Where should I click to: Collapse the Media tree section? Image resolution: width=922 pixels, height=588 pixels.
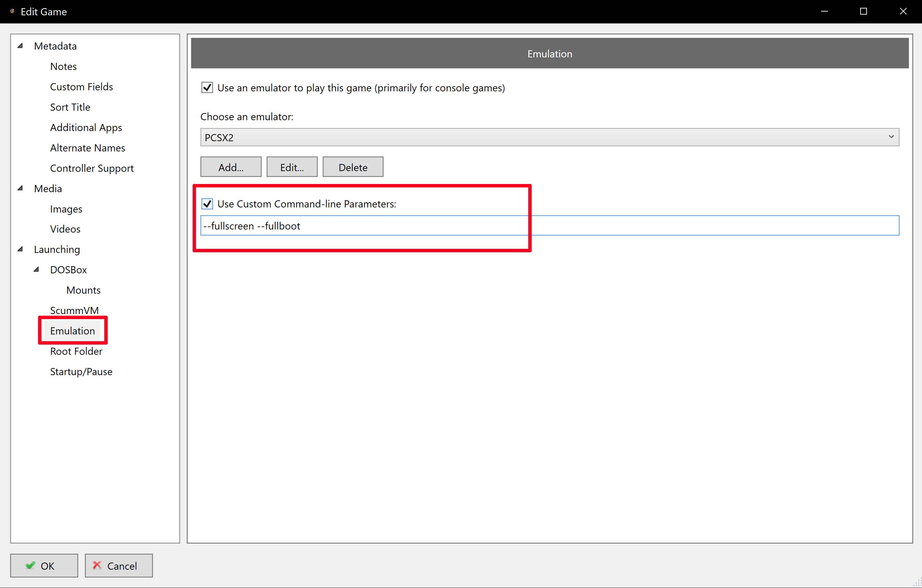20,188
